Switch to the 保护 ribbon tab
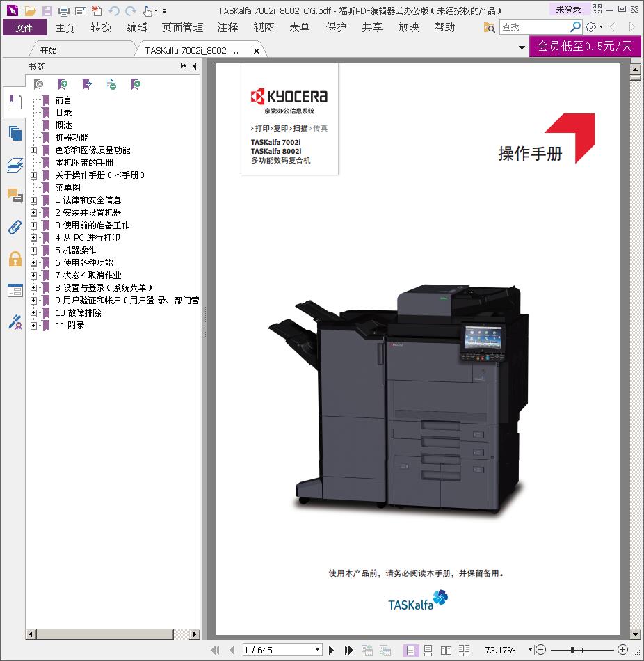The image size is (644, 661). click(x=336, y=28)
